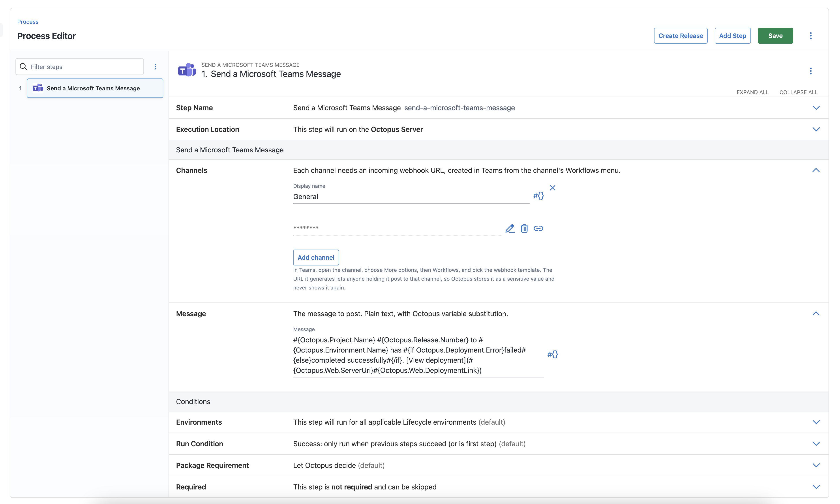Screen dimensions: 840x504
Task: Save the deployment process
Action: coord(775,36)
